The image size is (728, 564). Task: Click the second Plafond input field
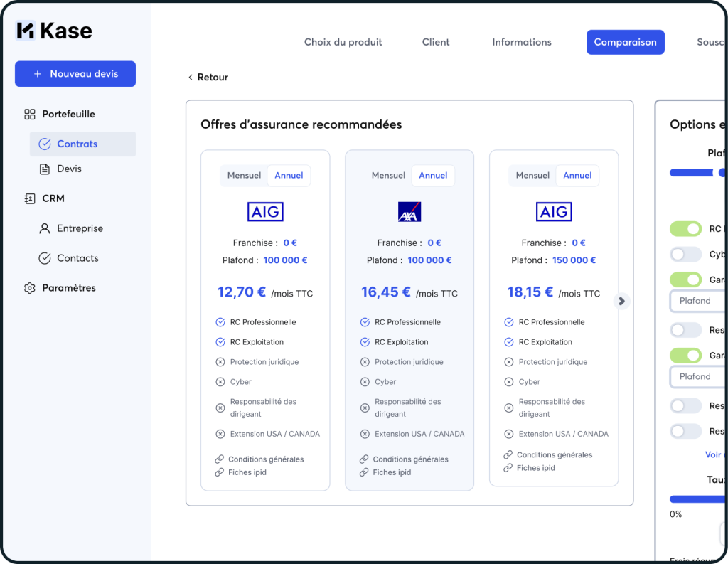click(698, 377)
